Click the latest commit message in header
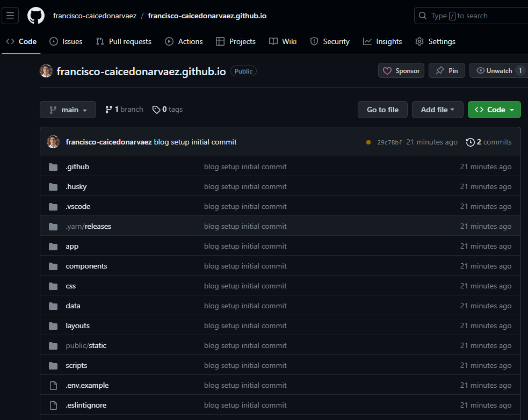This screenshot has width=528, height=420. [x=196, y=142]
